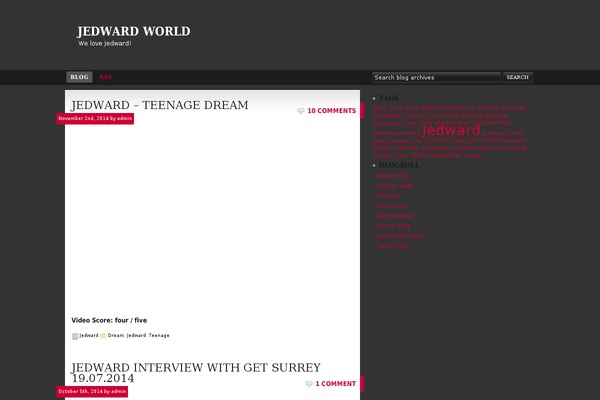
Task: Select the Celebrity tag
Action: click(x=514, y=108)
